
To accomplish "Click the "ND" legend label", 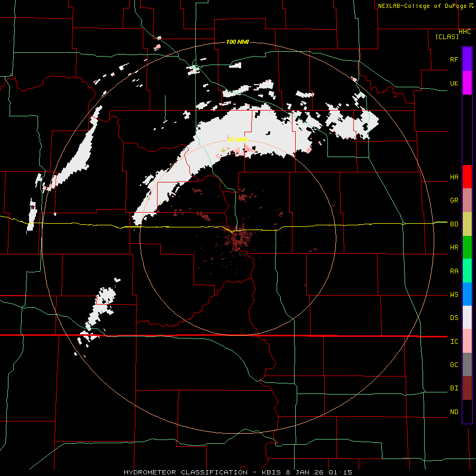I will (x=454, y=412).
